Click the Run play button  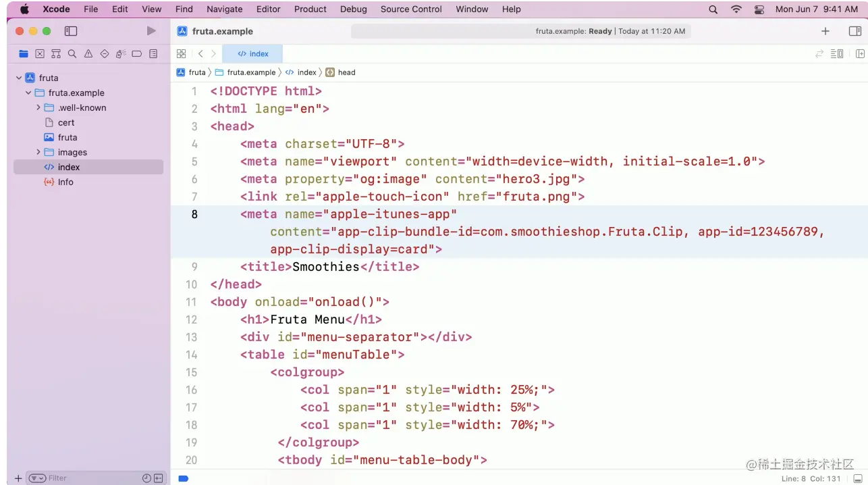[151, 31]
